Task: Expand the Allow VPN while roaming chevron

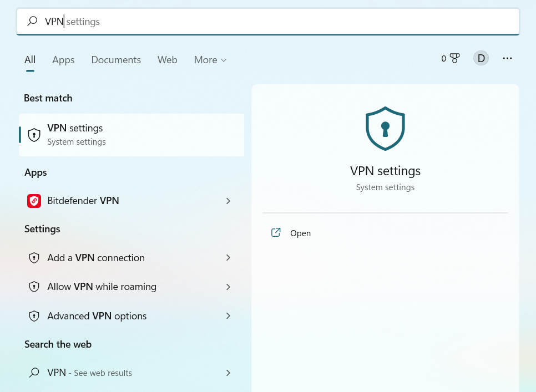Action: tap(229, 287)
